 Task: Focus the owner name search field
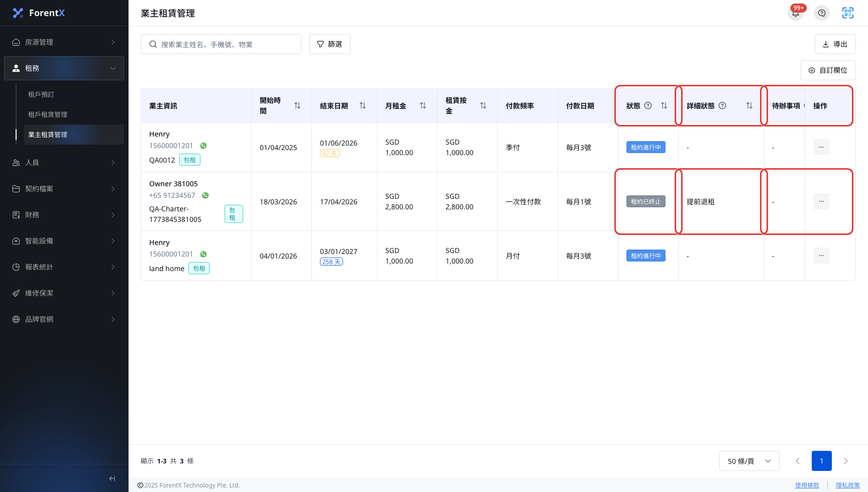(x=221, y=44)
